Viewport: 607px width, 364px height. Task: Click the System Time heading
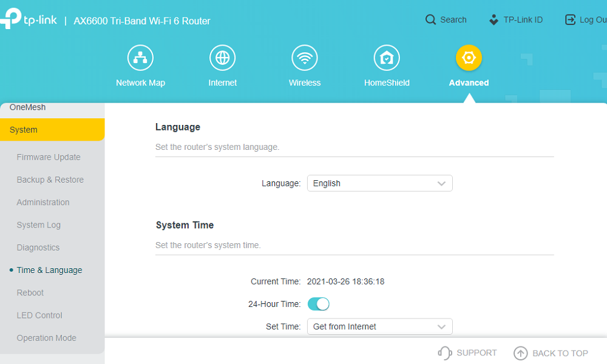pos(185,225)
